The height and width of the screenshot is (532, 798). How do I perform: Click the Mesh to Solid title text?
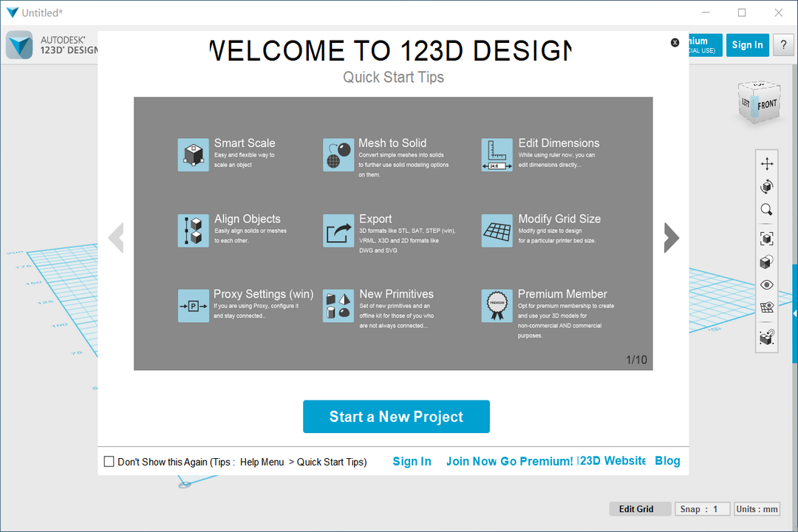(392, 143)
